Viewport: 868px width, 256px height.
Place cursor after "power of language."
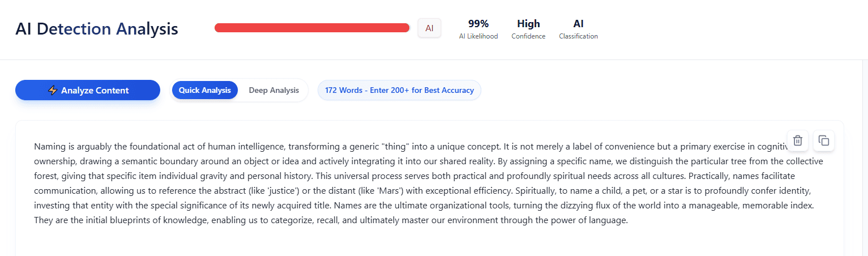click(629, 220)
